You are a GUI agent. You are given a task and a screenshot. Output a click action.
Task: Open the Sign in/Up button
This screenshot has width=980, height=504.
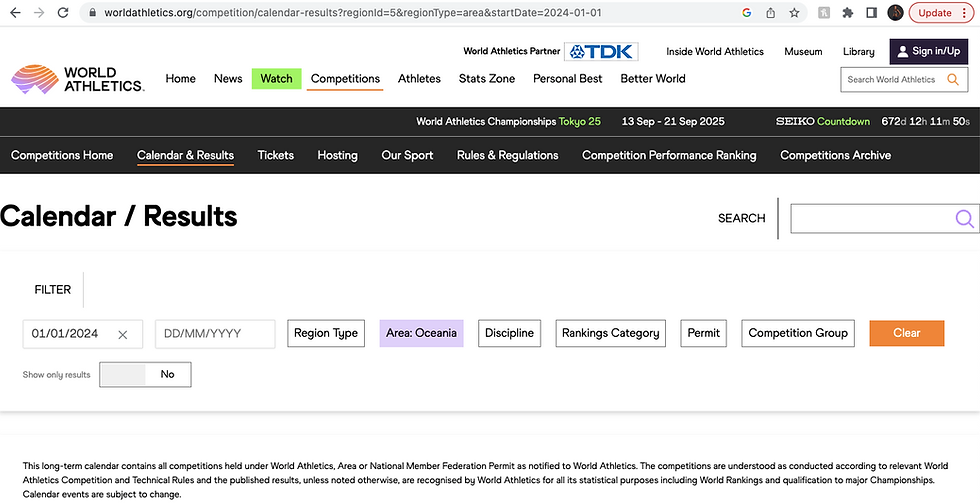click(929, 51)
